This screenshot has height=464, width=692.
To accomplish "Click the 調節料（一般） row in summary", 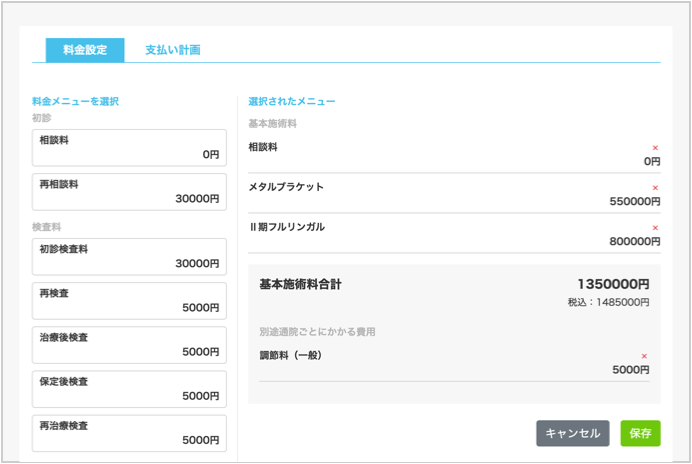I will [450, 362].
